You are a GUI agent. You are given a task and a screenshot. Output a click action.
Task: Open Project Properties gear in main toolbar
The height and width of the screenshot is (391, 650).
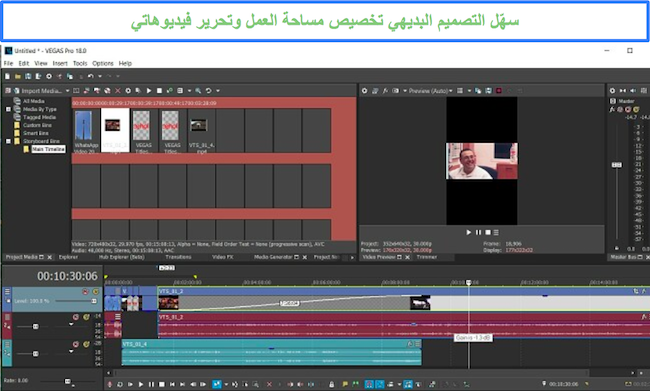point(49,76)
